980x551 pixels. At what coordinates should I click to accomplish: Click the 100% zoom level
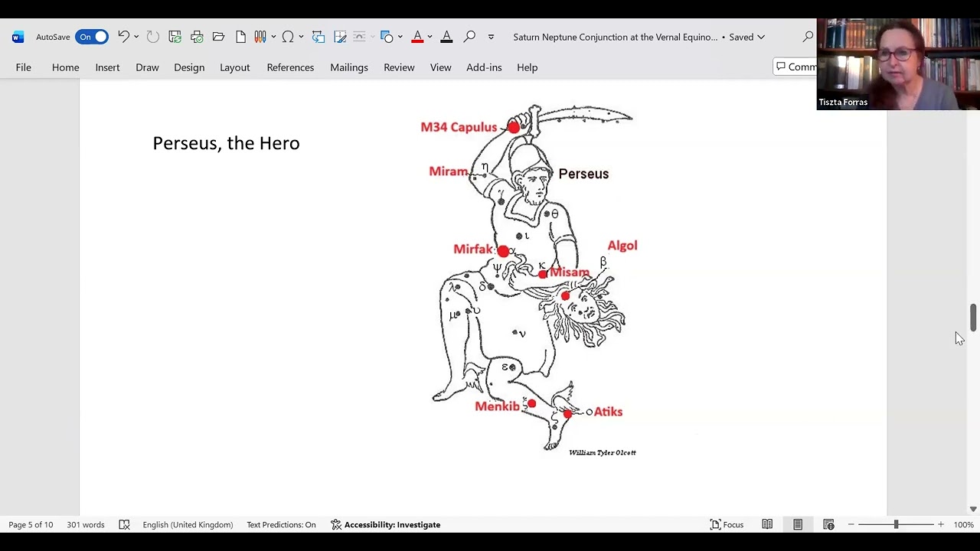pyautogui.click(x=964, y=525)
